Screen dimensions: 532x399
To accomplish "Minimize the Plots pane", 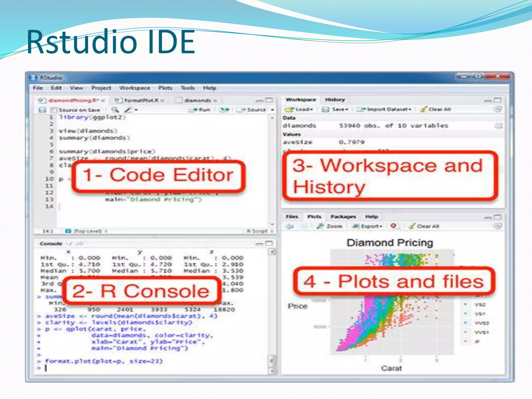I will [x=488, y=218].
